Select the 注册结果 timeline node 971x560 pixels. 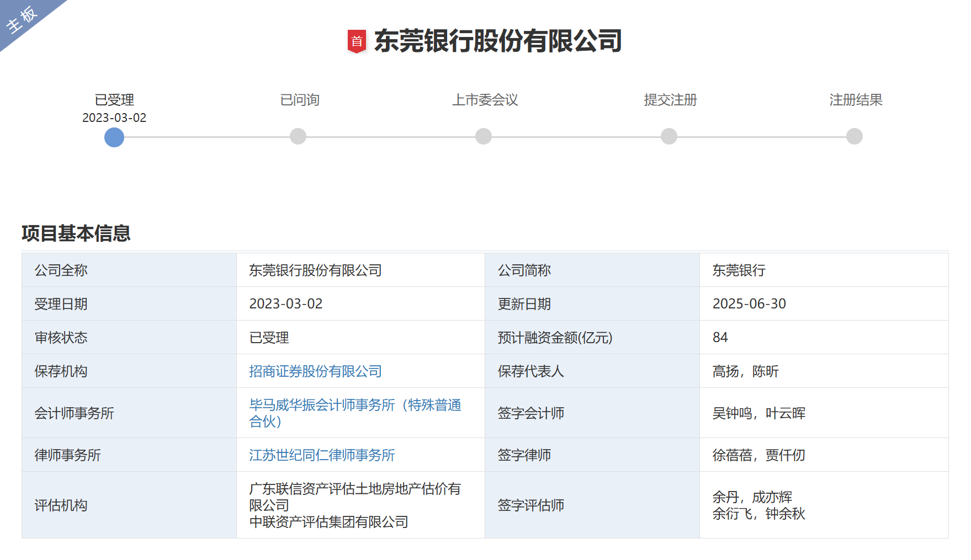coord(855,136)
